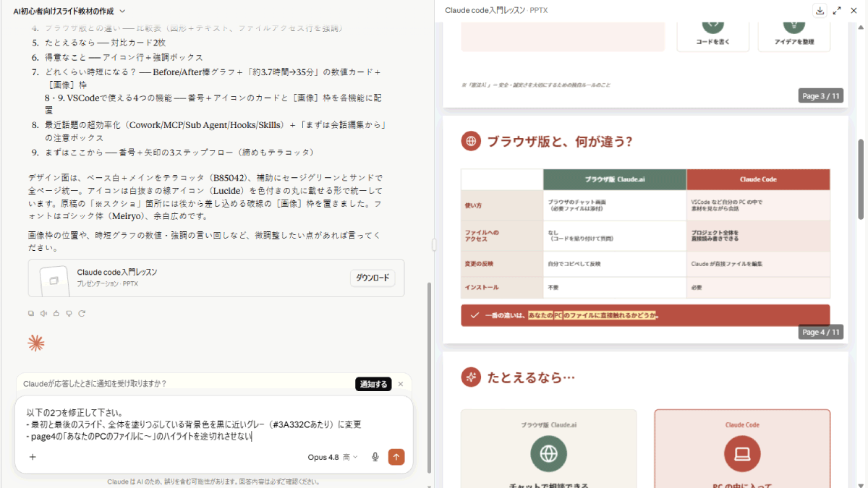Click the highlighted あなたのPCのファイルに text in banner
This screenshot has height=488, width=868.
(x=592, y=315)
